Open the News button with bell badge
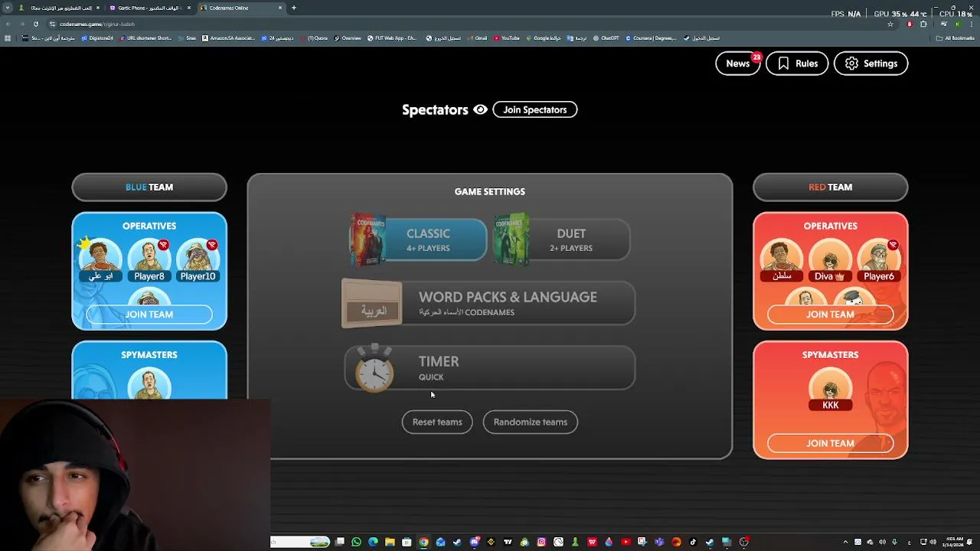Viewport: 980px width, 551px height. tap(737, 64)
